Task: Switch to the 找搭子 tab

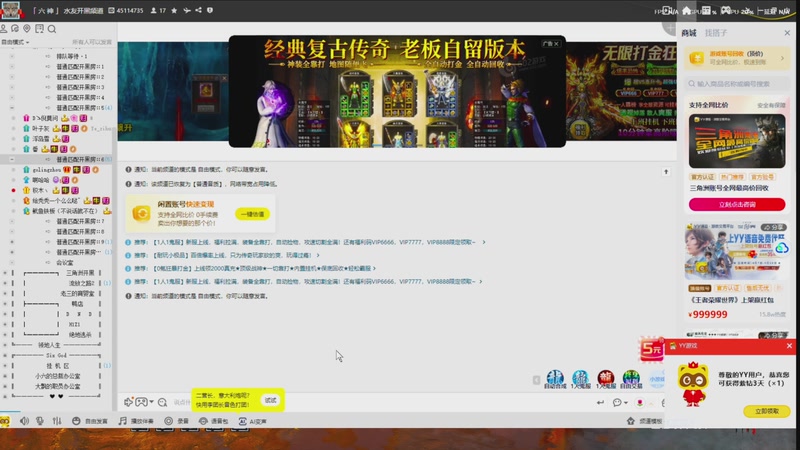Action: click(716, 33)
